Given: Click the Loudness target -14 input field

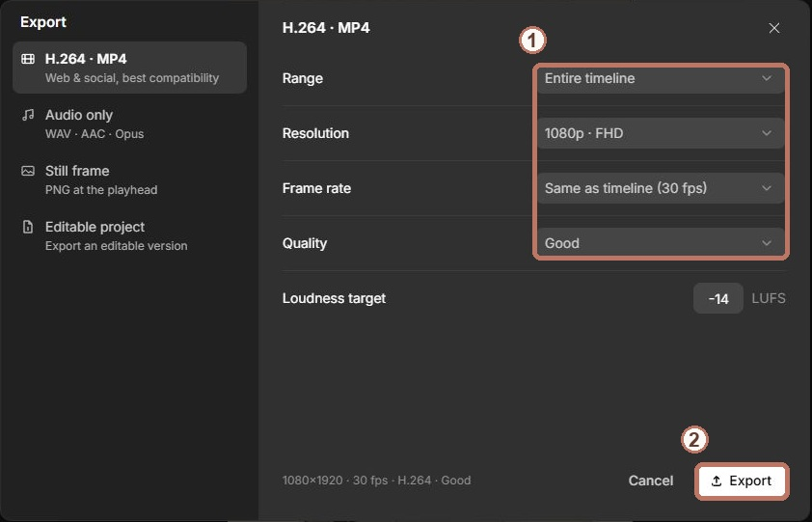Looking at the screenshot, I should coord(718,298).
